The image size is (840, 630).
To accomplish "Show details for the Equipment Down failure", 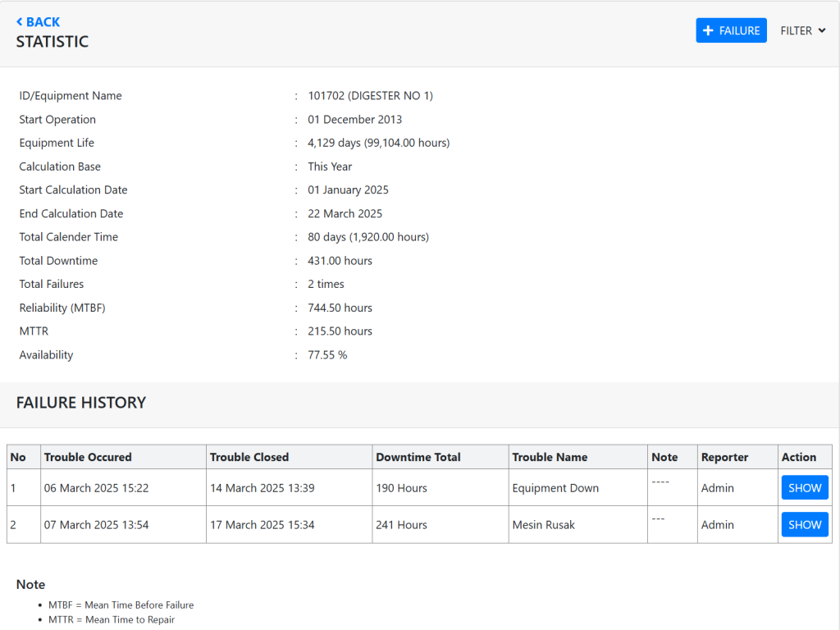I will (x=804, y=488).
